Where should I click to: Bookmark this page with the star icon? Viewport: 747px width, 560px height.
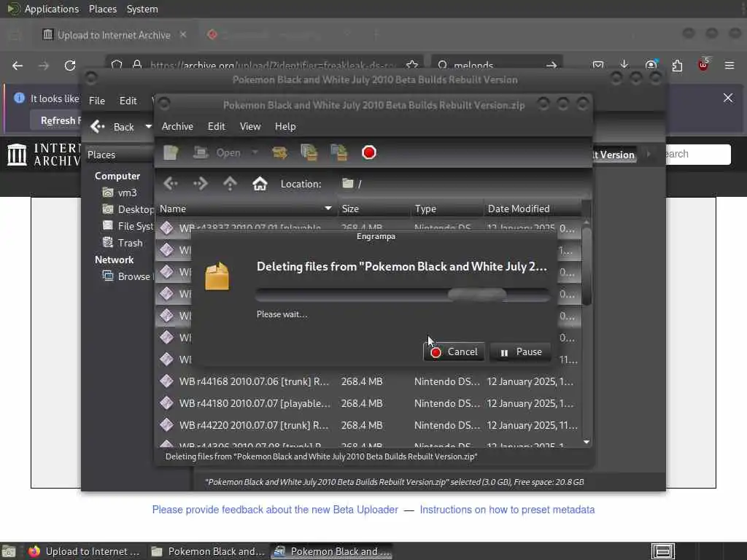tap(412, 65)
